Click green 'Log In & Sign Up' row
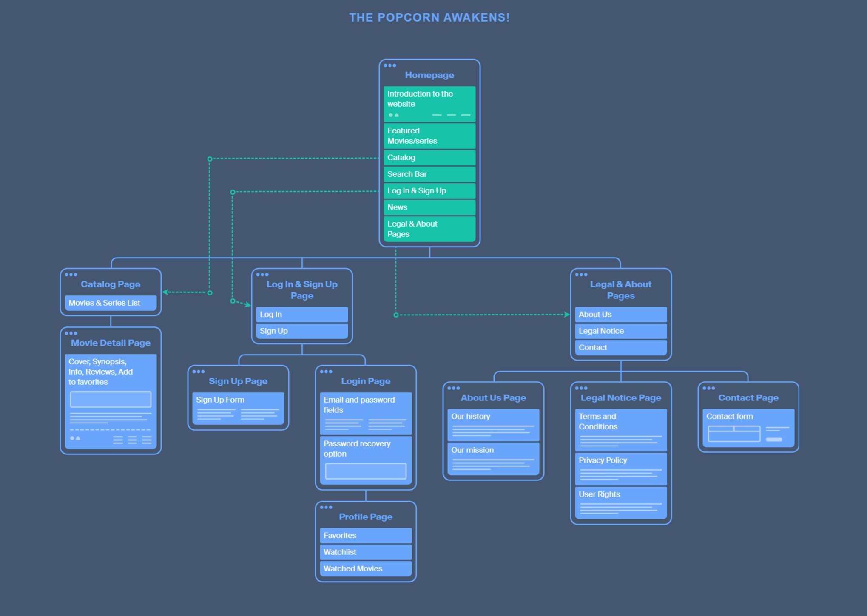 point(429,191)
